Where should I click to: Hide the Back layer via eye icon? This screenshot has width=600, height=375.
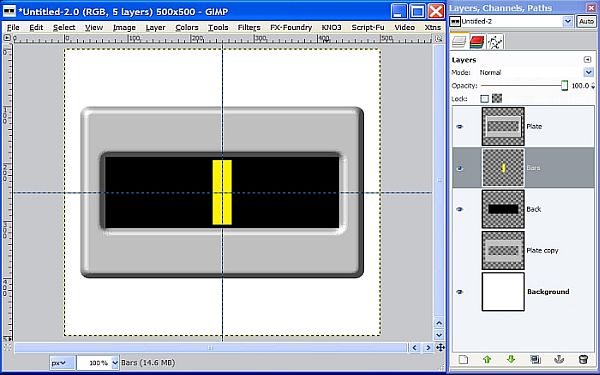pos(460,209)
